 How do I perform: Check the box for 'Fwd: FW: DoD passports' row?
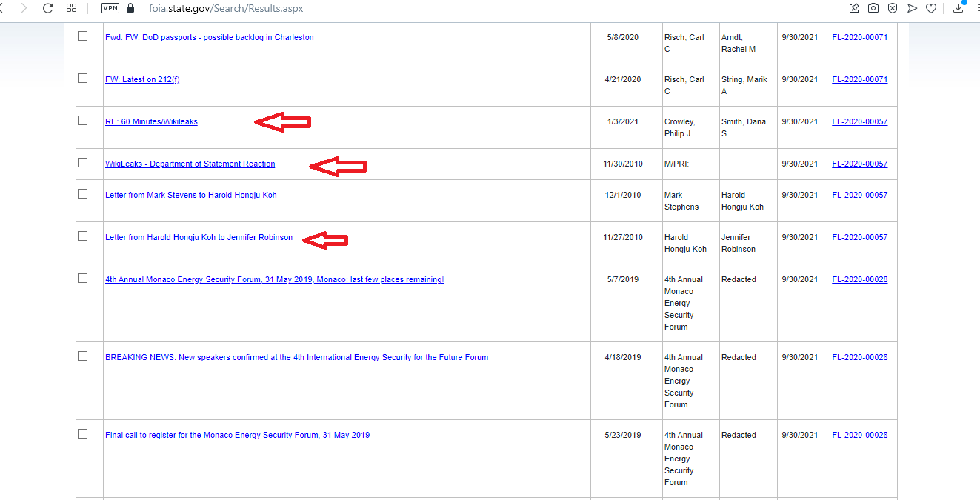82,36
